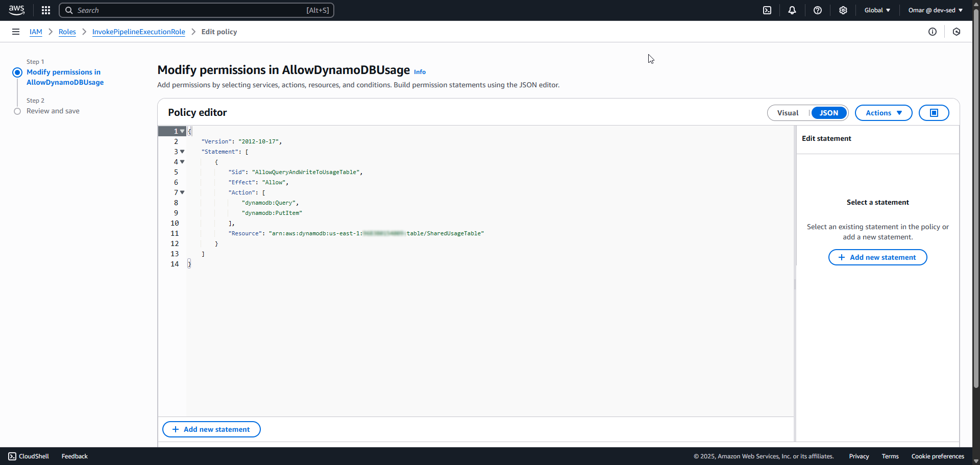Expand the Global region dropdown

(877, 10)
